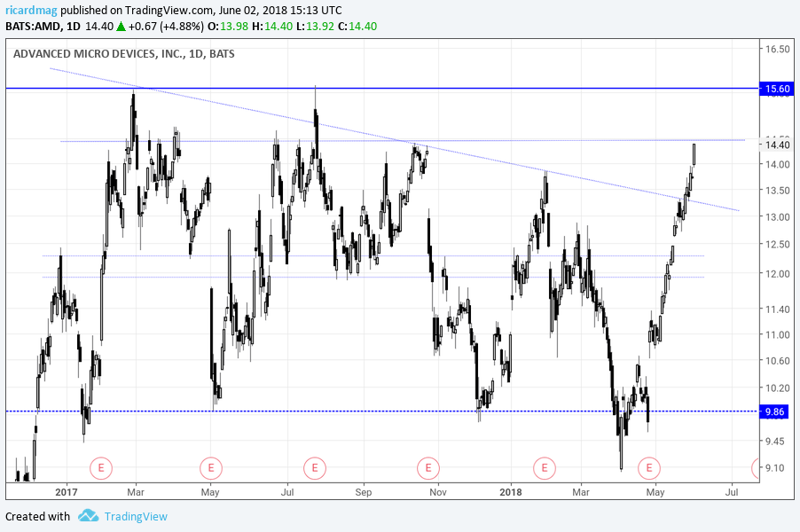
Task: Click the earnings marker near late July 2017
Action: [315, 468]
